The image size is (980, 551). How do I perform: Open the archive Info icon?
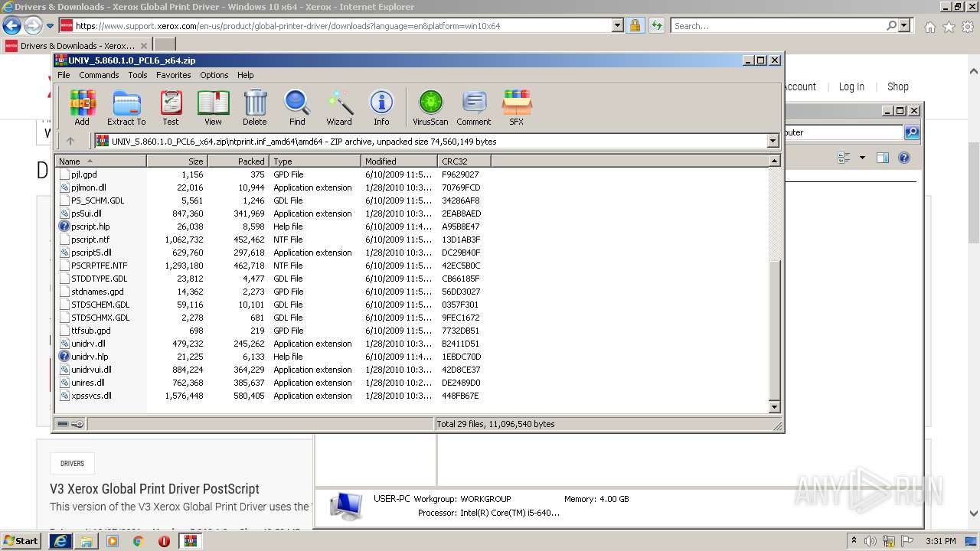(381, 108)
